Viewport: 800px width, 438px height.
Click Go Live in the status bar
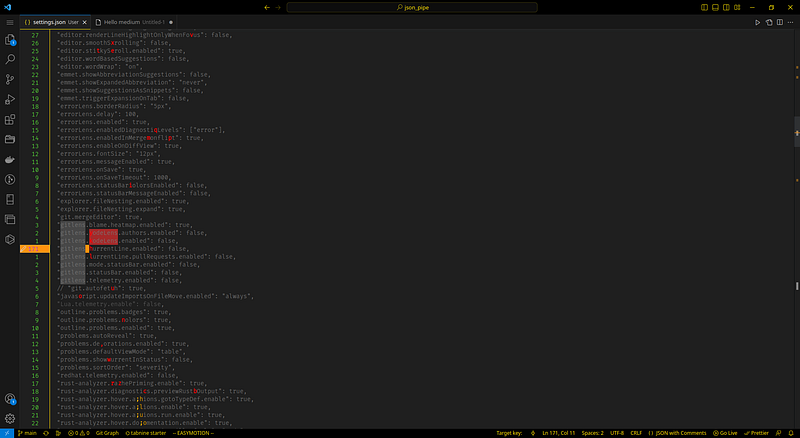725,433
